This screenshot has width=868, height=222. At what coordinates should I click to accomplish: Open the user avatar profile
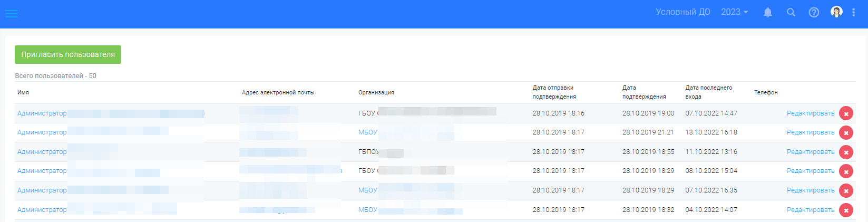836,12
